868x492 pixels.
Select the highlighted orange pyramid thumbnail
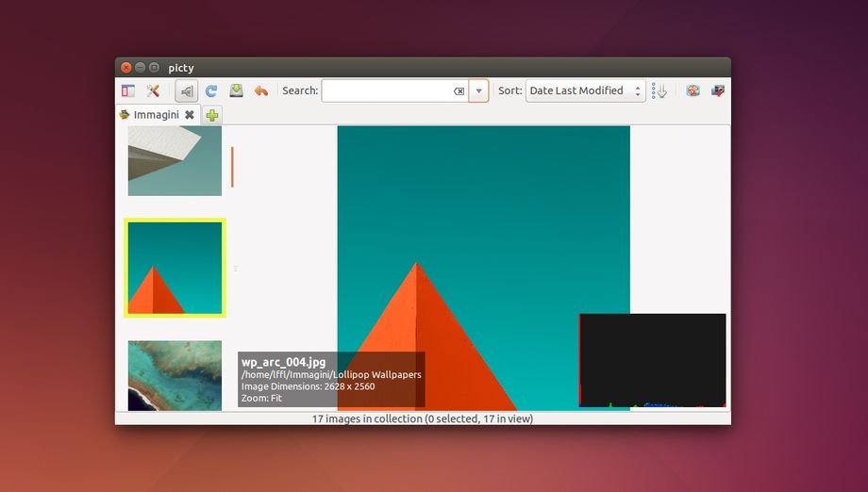[x=175, y=268]
